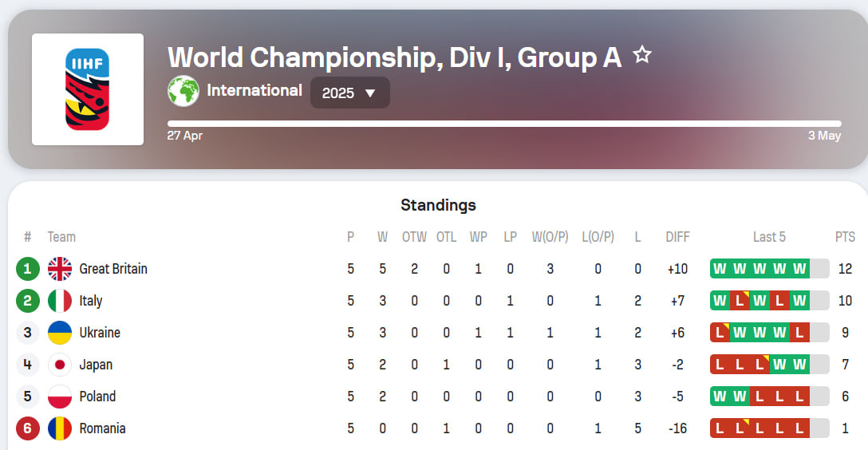Viewport: 868px width, 450px height.
Task: Click the International globe icon
Action: coord(183,91)
